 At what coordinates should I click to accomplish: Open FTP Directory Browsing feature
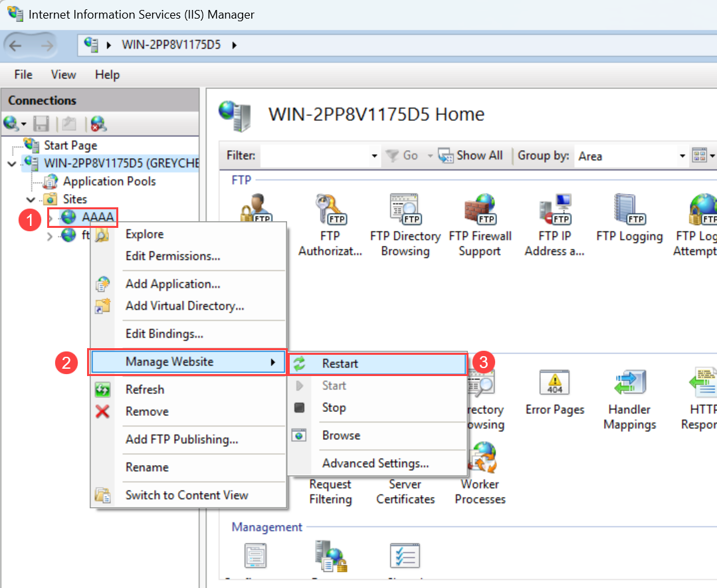(405, 225)
